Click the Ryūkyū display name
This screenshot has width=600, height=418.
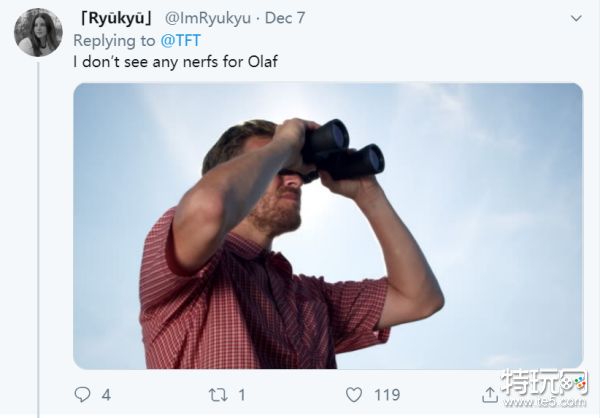[113, 18]
